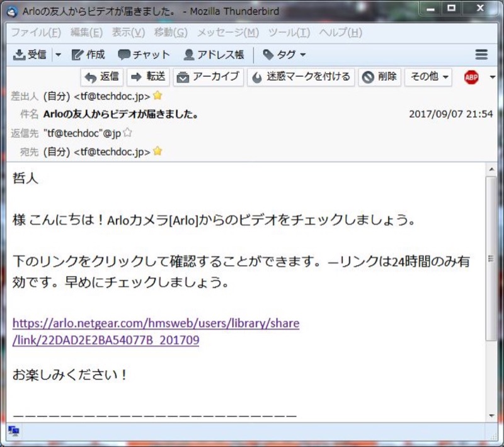Toggle the star next to 宛先 recipient
504x447 pixels.
click(157, 151)
